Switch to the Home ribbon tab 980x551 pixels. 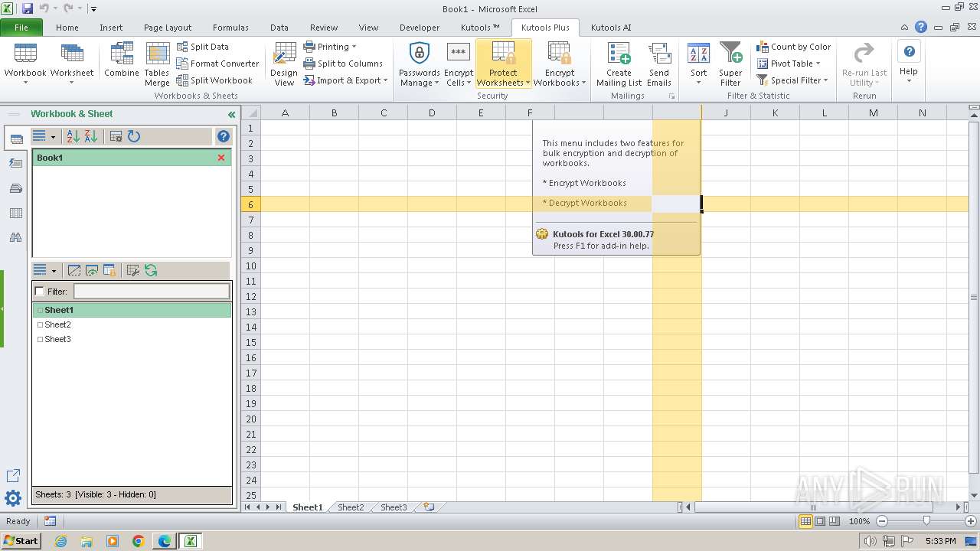pyautogui.click(x=67, y=28)
